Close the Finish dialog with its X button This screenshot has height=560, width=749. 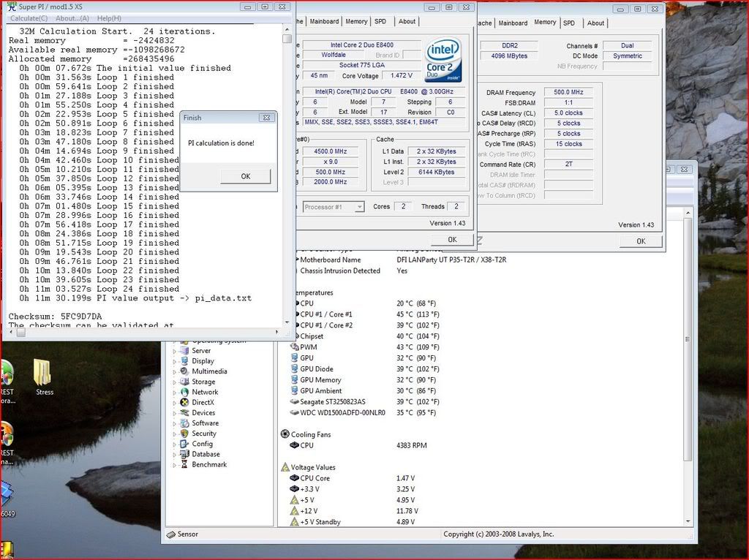click(266, 118)
